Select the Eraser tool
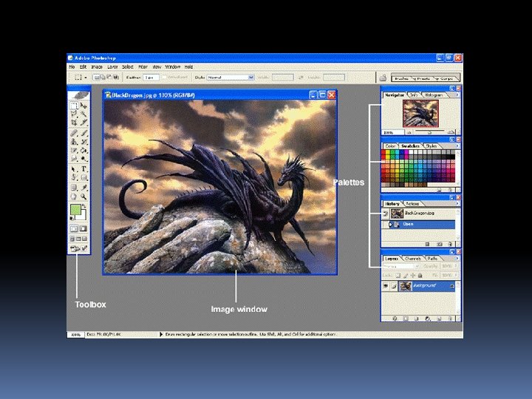Viewport: 532px width, 399px height. point(74,150)
